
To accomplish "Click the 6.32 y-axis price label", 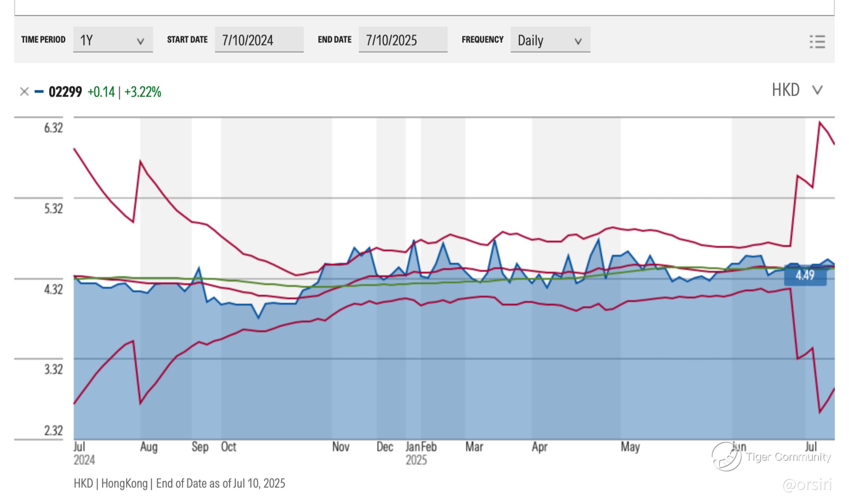I will point(53,128).
